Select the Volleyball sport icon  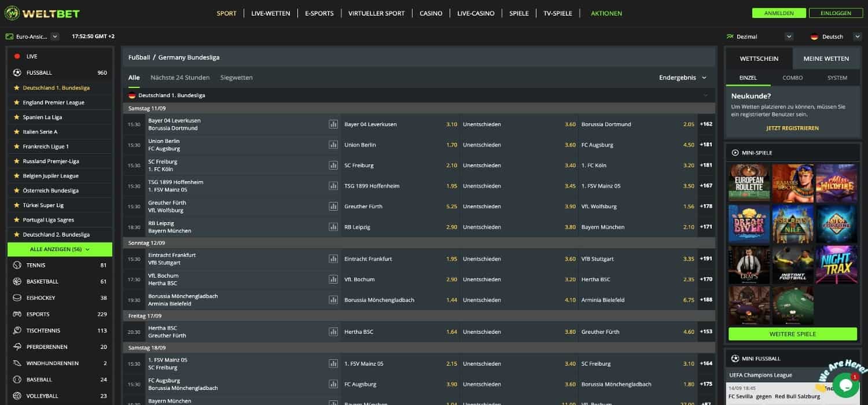coord(17,396)
